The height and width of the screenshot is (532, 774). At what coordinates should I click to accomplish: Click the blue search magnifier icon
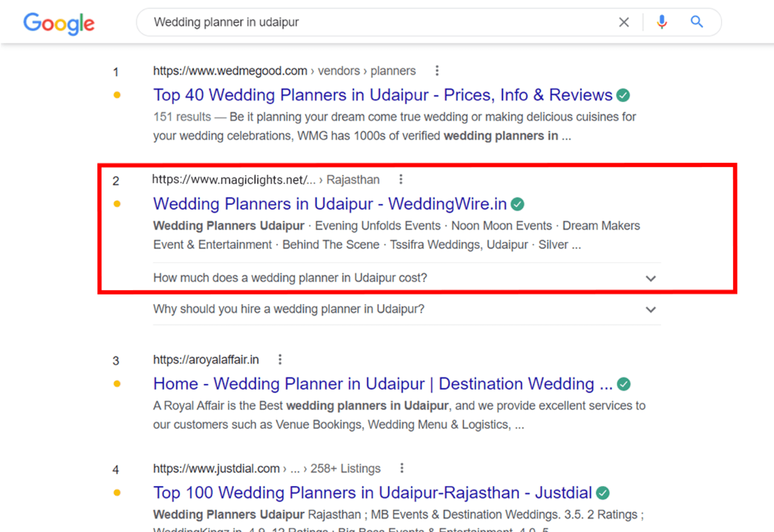coord(697,22)
